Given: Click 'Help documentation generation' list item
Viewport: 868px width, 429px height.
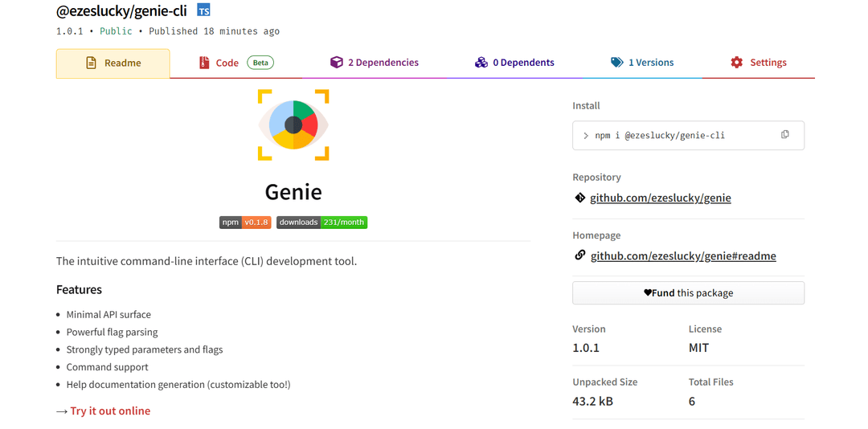Looking at the screenshot, I should pos(178,384).
